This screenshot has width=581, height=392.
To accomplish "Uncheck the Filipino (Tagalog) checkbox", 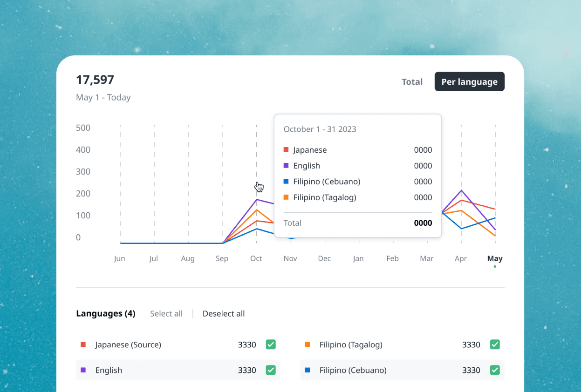I will (495, 345).
